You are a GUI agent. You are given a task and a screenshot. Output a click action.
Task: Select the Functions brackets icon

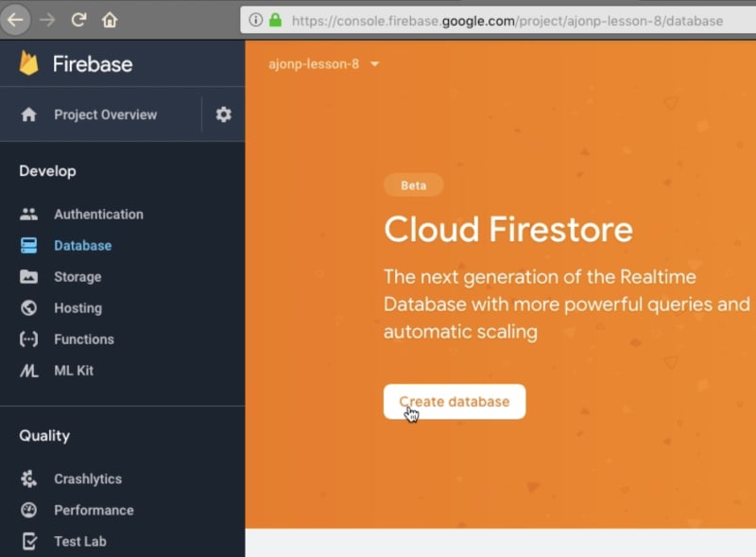(x=28, y=339)
